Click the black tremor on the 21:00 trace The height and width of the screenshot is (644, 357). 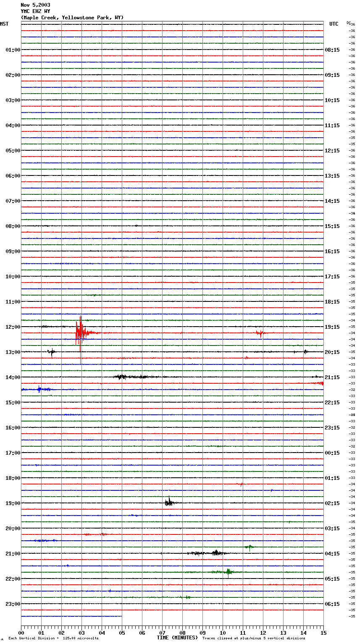[208, 553]
